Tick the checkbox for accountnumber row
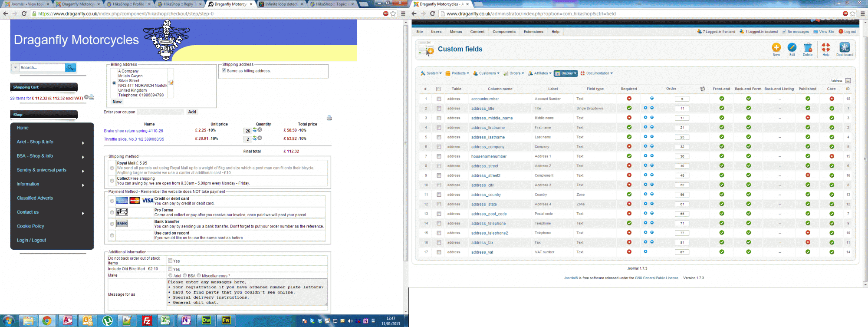This screenshot has height=327, width=868. click(x=439, y=99)
